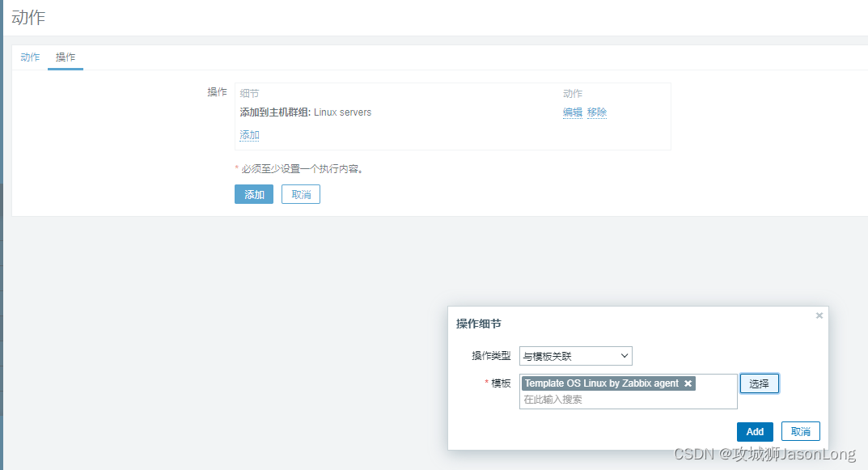Click 取消 in the 操作细节 dialog

click(801, 432)
